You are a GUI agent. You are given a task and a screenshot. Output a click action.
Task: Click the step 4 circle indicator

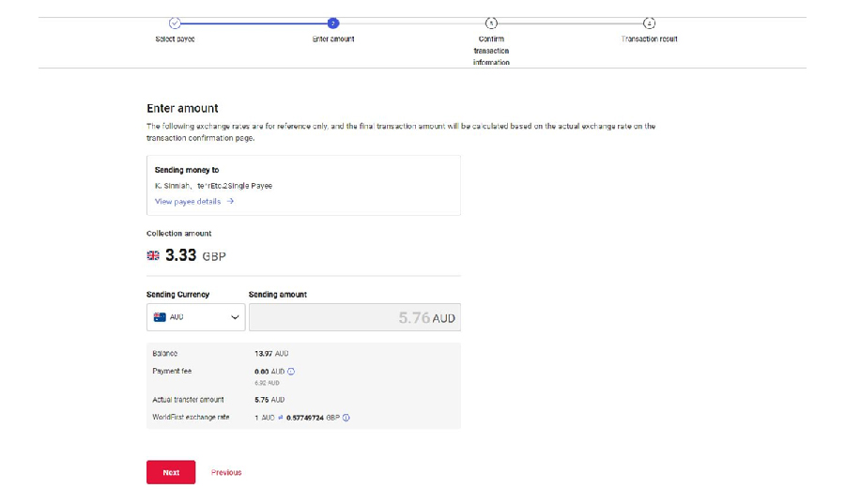[x=649, y=23]
